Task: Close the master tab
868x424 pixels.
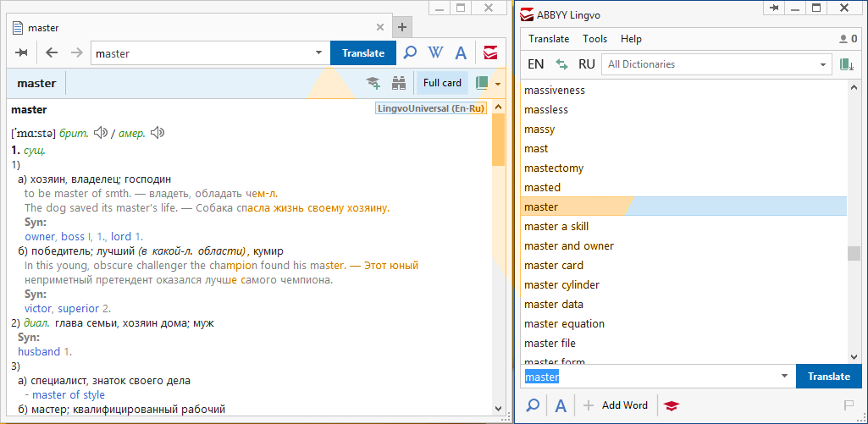Action: coord(379,27)
